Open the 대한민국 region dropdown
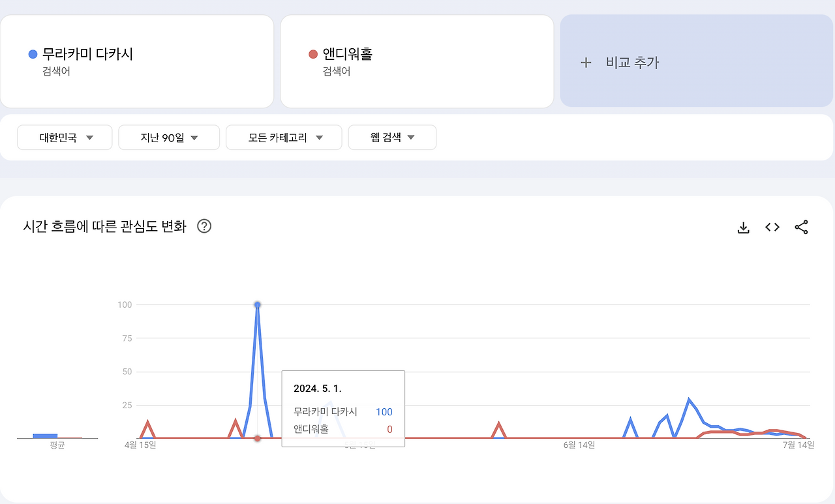The image size is (835, 504). point(64,138)
